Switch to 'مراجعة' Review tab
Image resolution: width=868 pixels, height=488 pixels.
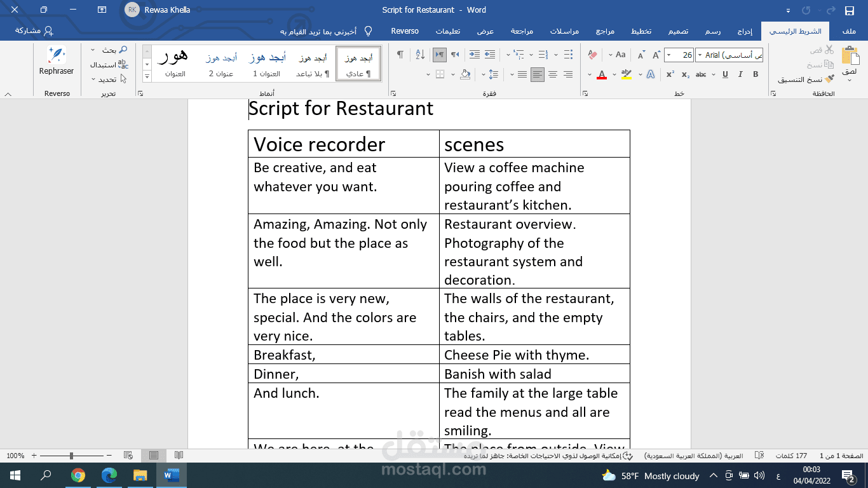(x=522, y=31)
